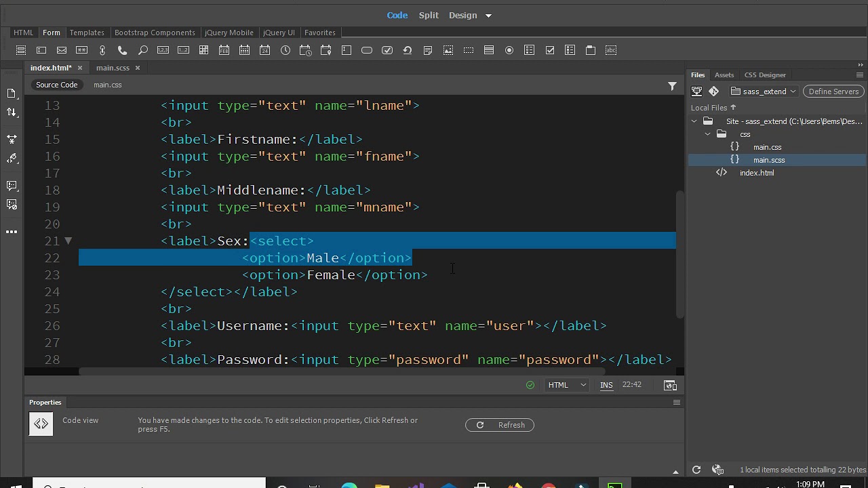Insert a Hidden field dashed icon

469,50
